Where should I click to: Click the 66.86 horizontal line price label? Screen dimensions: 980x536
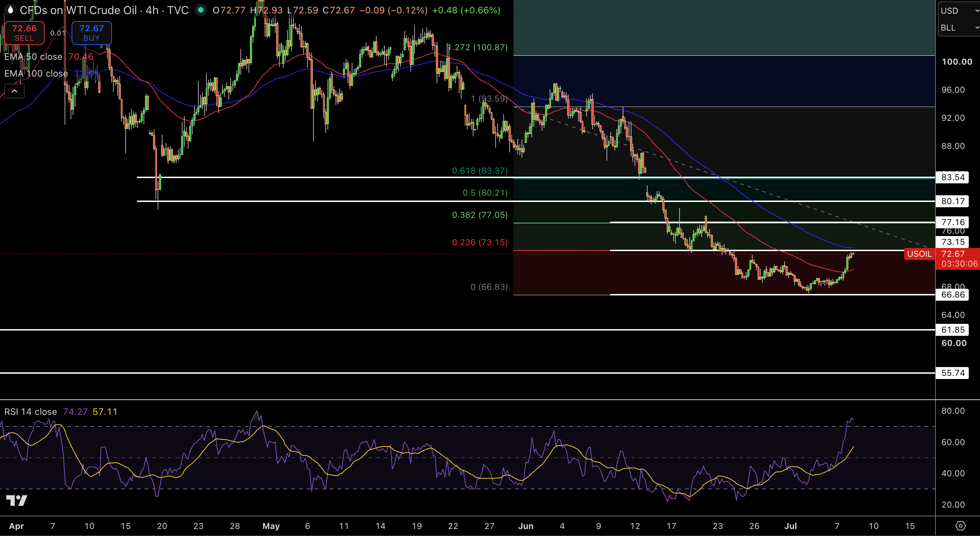click(953, 295)
